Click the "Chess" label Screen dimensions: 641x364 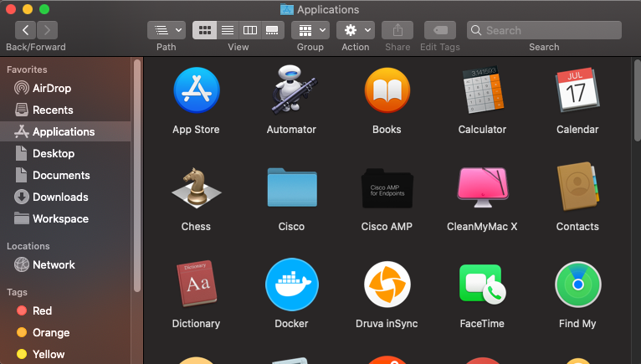pos(196,226)
